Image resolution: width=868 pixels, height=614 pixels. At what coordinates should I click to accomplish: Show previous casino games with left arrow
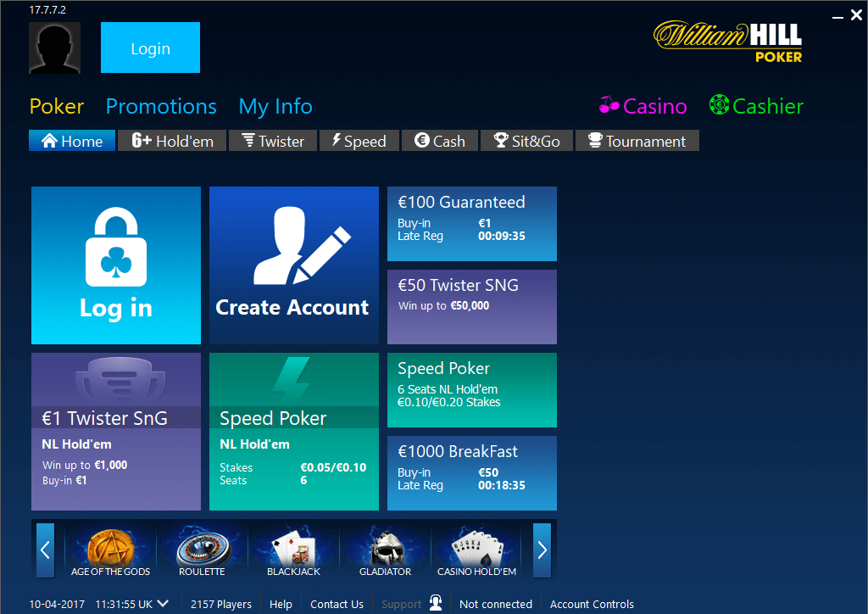(46, 550)
